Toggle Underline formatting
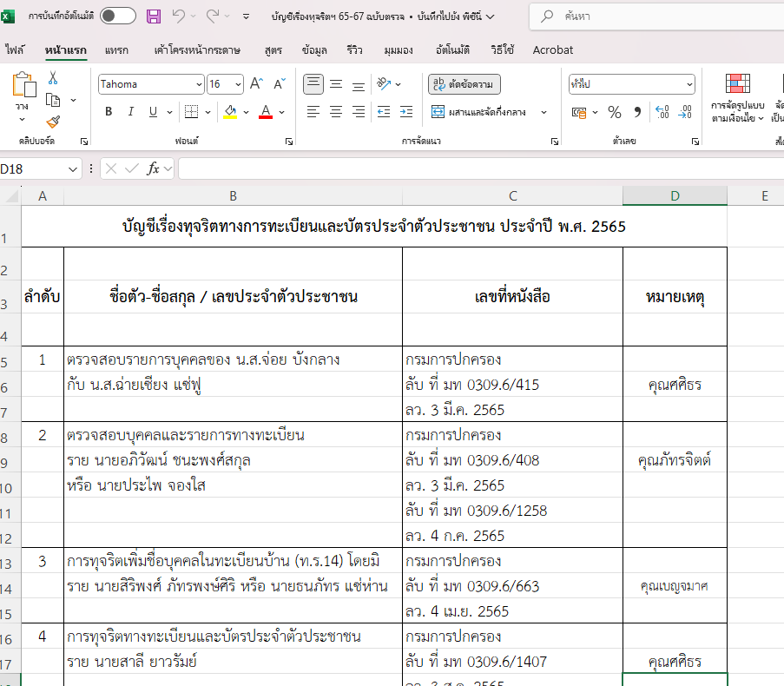The image size is (784, 686). [153, 111]
